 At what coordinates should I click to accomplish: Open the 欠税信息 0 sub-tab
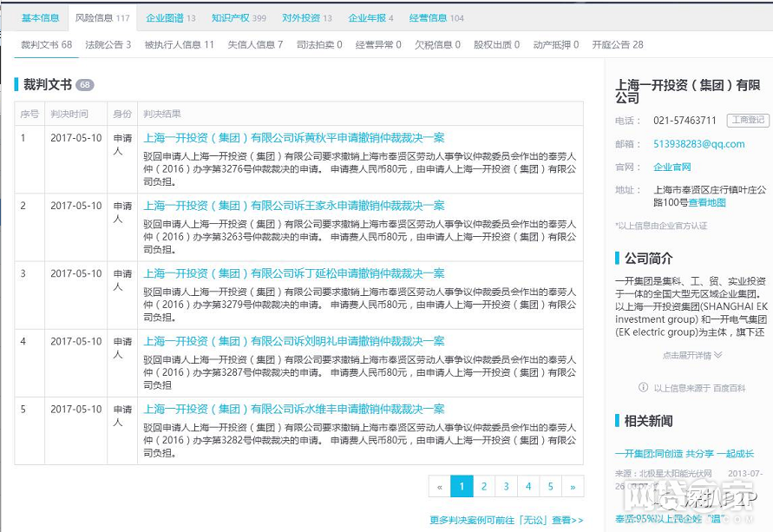438,45
